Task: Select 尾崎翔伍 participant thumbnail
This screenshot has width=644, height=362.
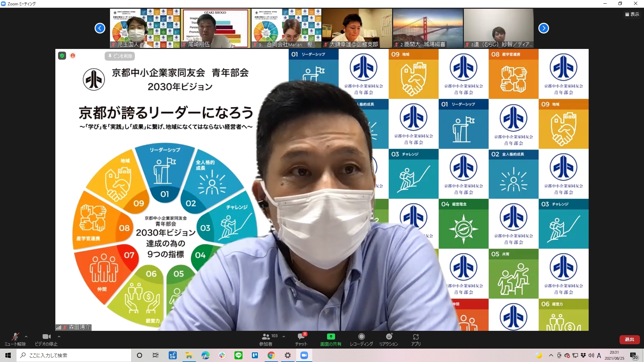Action: [x=216, y=28]
